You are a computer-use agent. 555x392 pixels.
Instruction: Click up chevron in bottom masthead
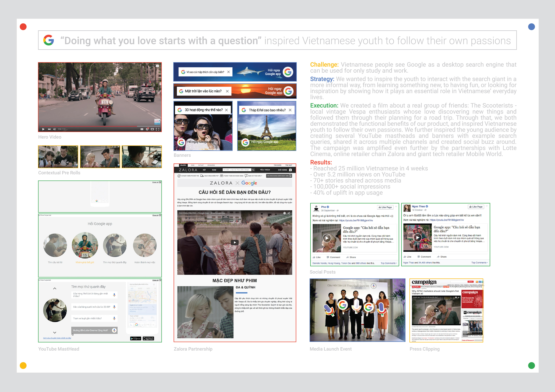(x=55, y=288)
